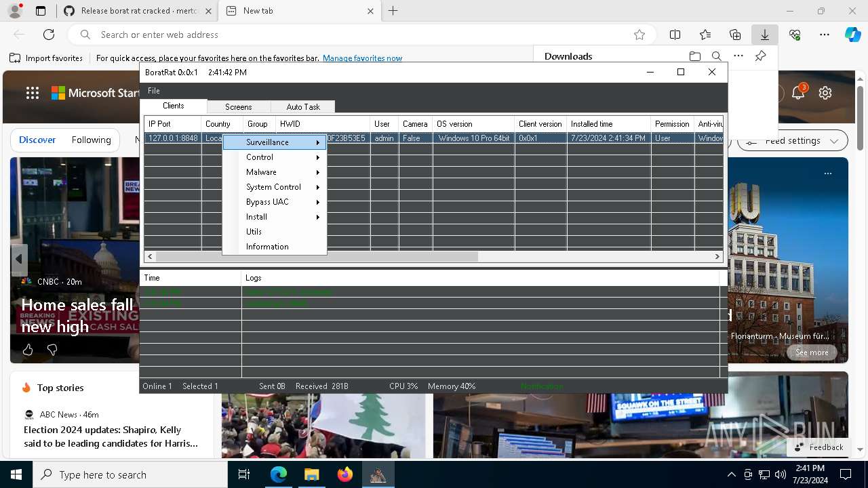Screen dimensions: 868x488
Task: Open ABC News Election 2024 updates story
Action: (x=111, y=436)
